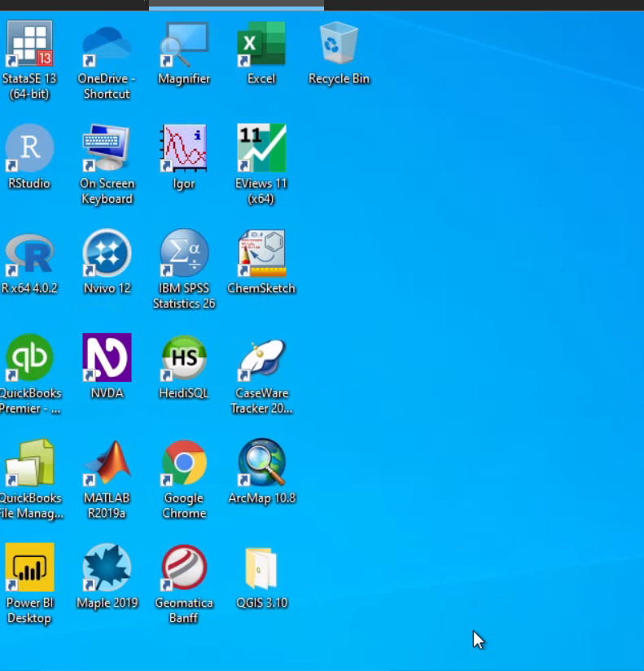
Task: Click the 'Power BI Desktop' label
Action: 29,610
